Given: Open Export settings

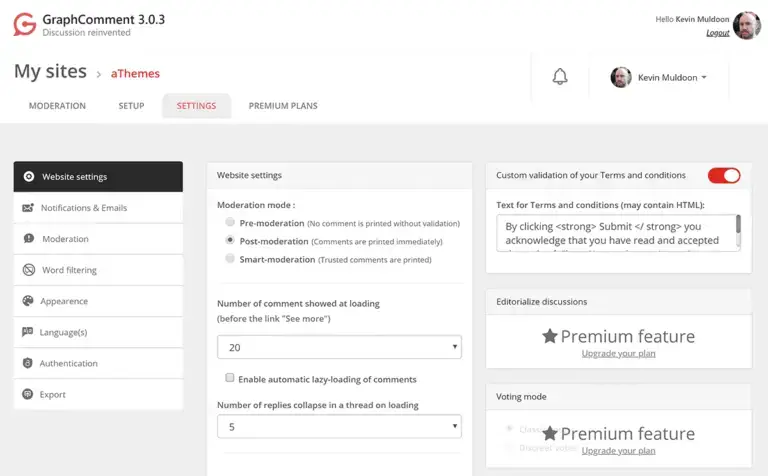Looking at the screenshot, I should click(x=98, y=394).
